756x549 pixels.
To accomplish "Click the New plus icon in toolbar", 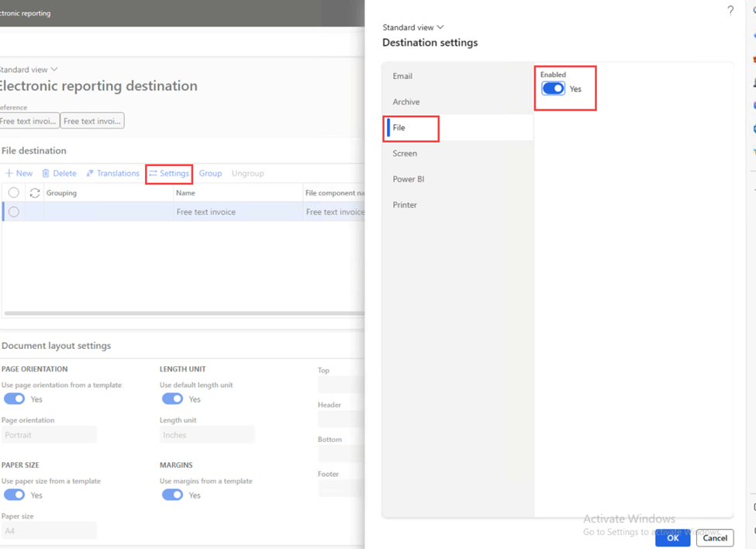I will click(x=9, y=174).
